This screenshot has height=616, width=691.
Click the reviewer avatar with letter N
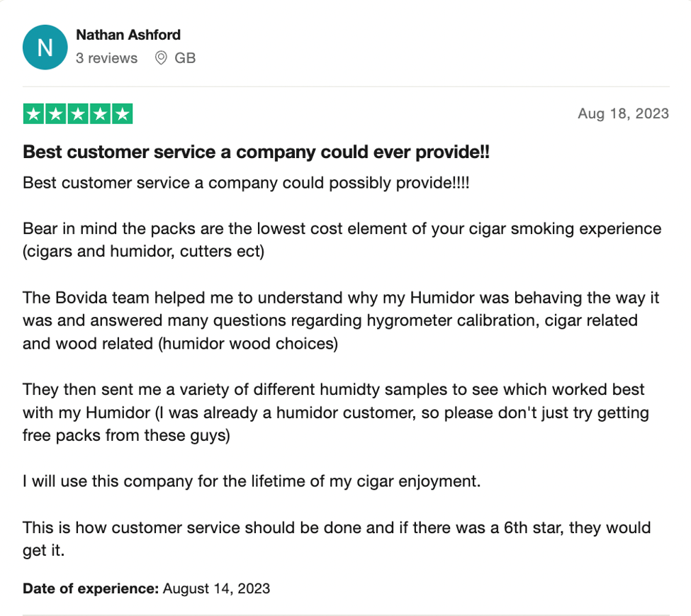coord(45,47)
